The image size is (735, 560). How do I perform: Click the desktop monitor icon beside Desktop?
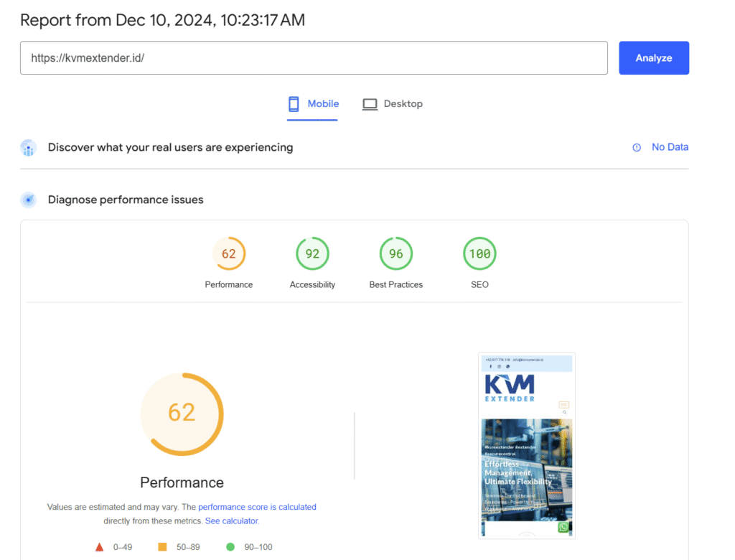(x=370, y=103)
